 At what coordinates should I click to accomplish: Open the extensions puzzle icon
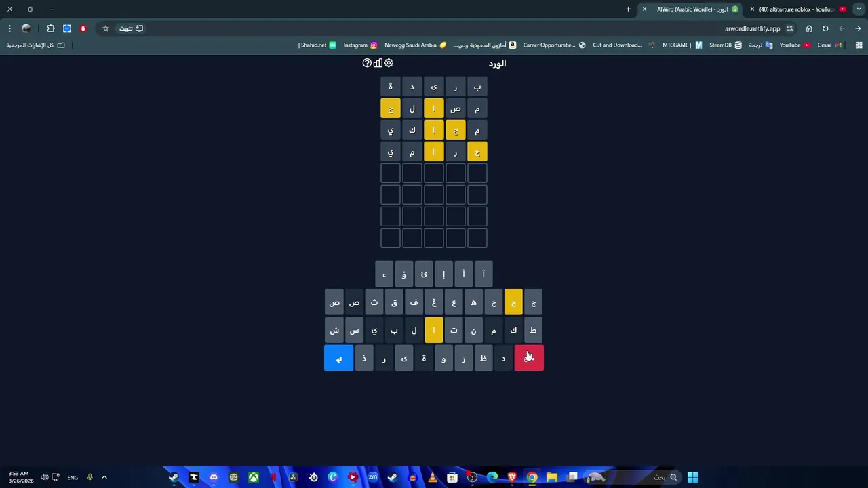click(x=51, y=28)
